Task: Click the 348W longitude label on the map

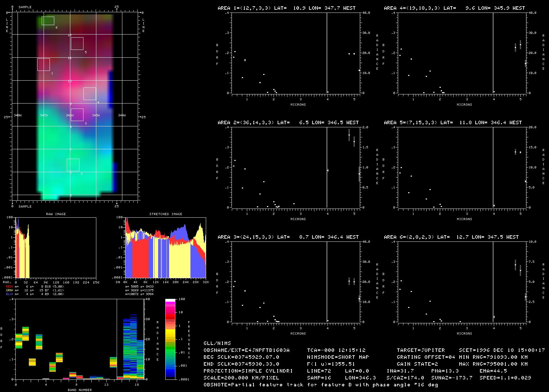Action: pyautogui.click(x=18, y=115)
